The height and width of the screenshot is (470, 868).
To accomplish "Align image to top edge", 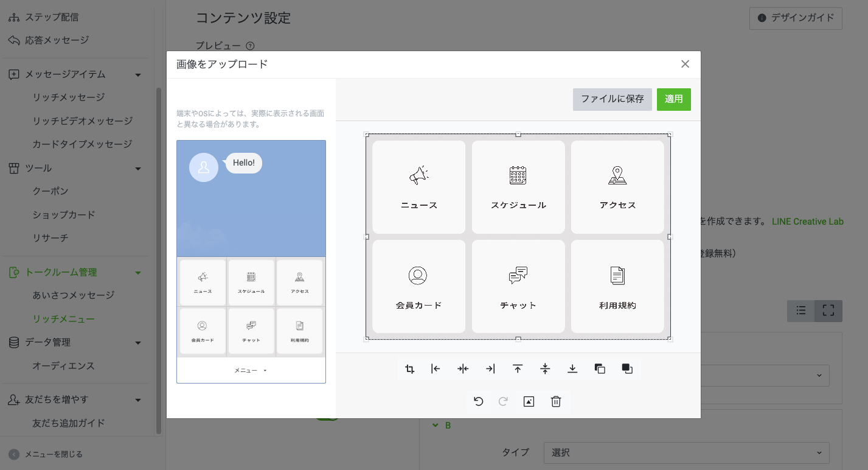I will (518, 369).
